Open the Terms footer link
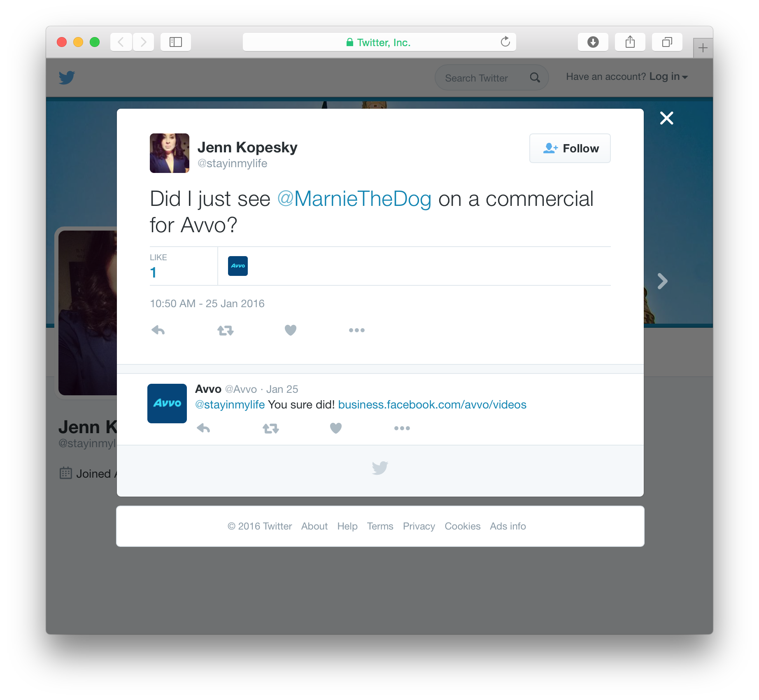This screenshot has height=700, width=759. 380,526
